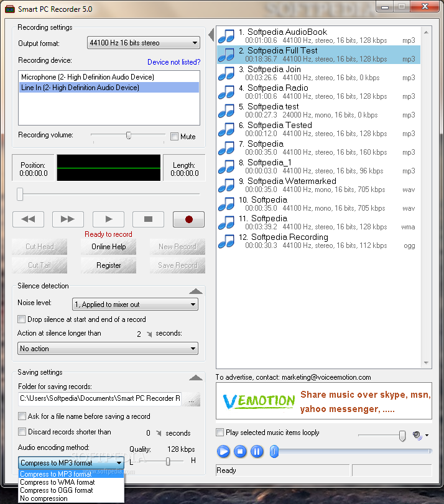Image resolution: width=444 pixels, height=504 pixels.
Task: Collapse the Silence detection section
Action: point(196,291)
